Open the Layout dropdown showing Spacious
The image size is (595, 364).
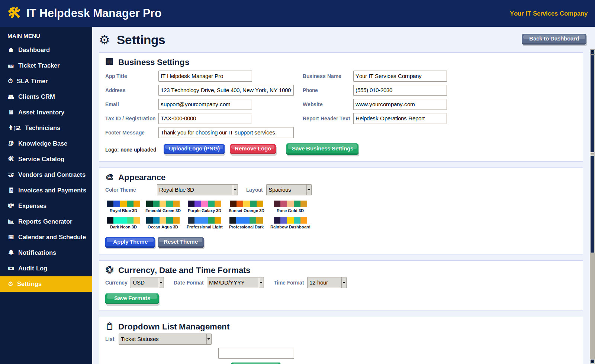pos(289,190)
